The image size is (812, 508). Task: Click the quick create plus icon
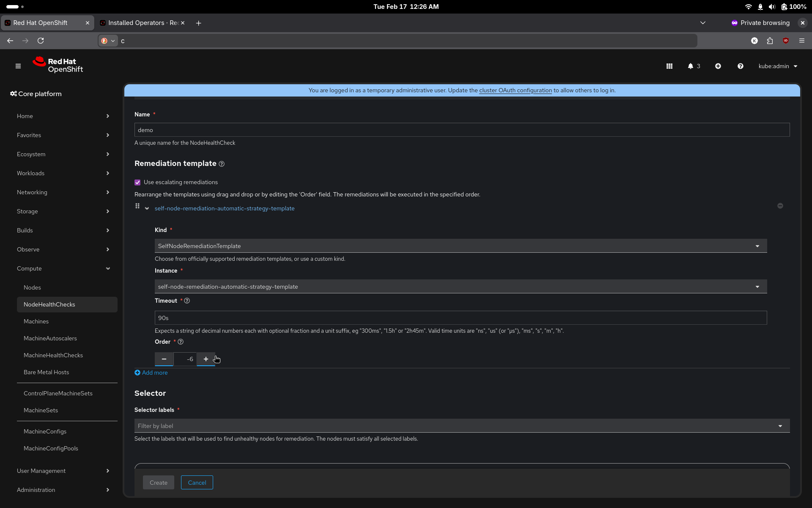click(718, 66)
